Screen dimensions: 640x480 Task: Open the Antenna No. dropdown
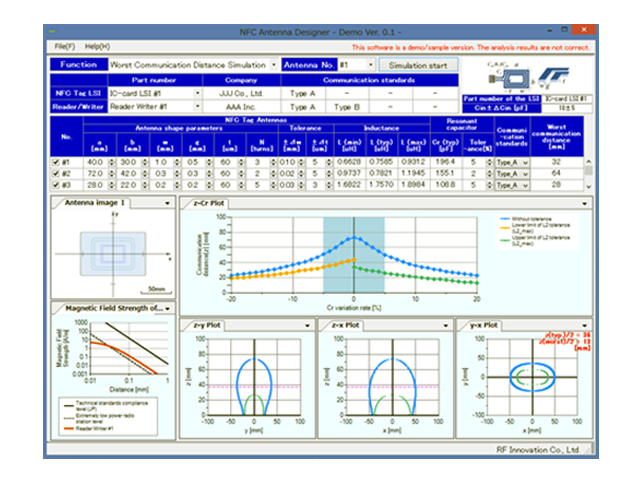pyautogui.click(x=371, y=65)
